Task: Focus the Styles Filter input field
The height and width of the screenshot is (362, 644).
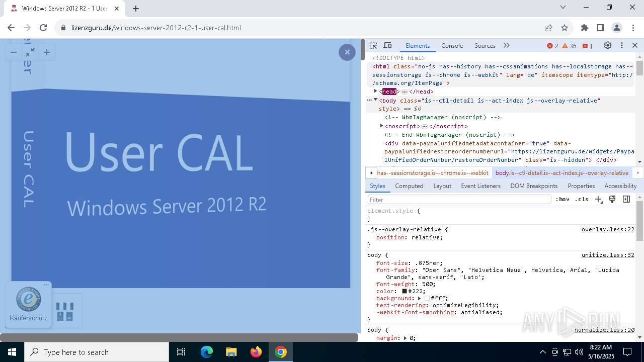Action: coord(459,200)
